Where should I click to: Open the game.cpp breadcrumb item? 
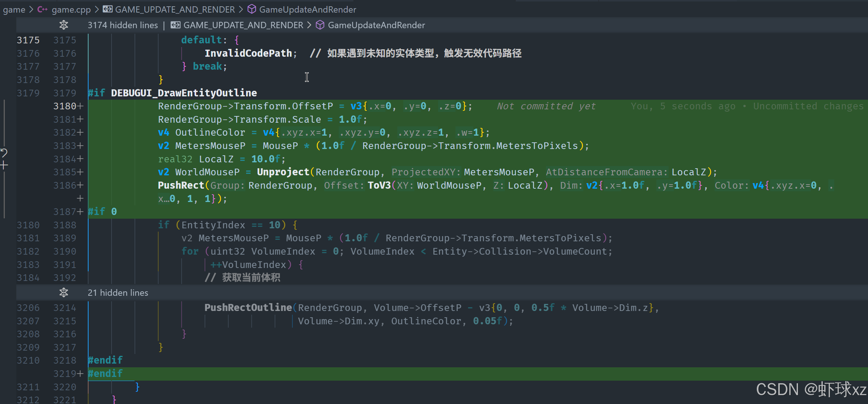click(x=71, y=9)
